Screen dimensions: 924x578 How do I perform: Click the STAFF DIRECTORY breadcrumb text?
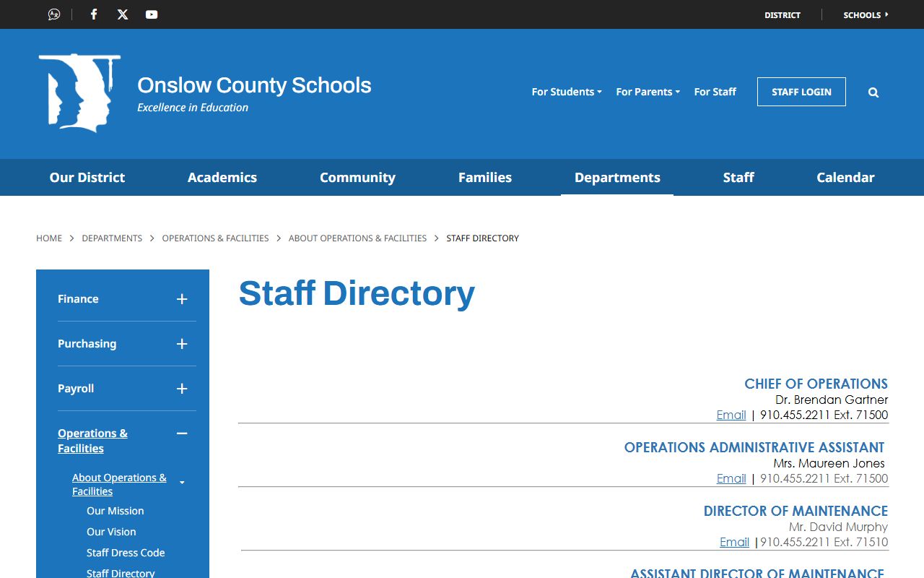482,238
